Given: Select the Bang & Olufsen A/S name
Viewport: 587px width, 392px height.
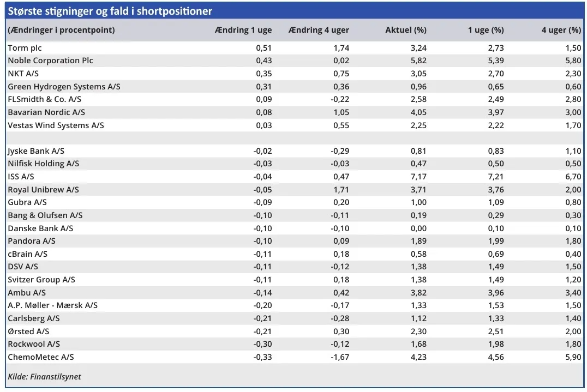Looking at the screenshot, I should pyautogui.click(x=45, y=215).
